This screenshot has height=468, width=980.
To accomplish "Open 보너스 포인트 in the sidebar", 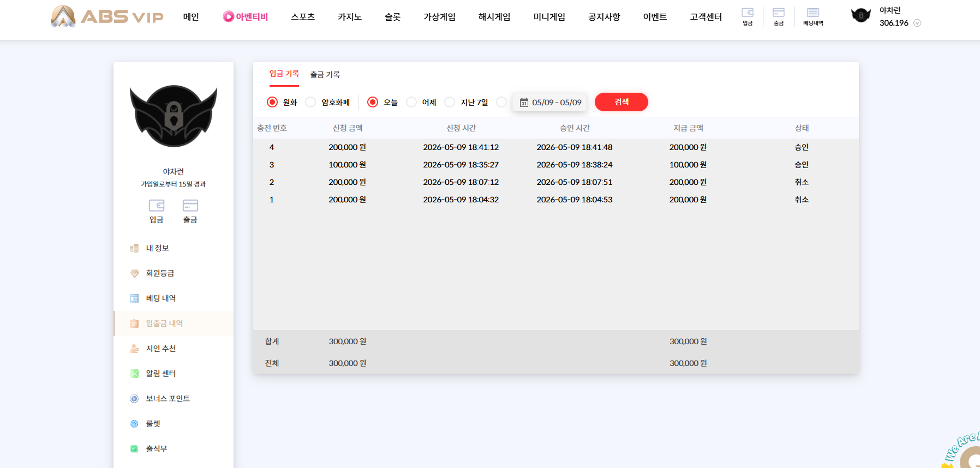I will point(168,399).
